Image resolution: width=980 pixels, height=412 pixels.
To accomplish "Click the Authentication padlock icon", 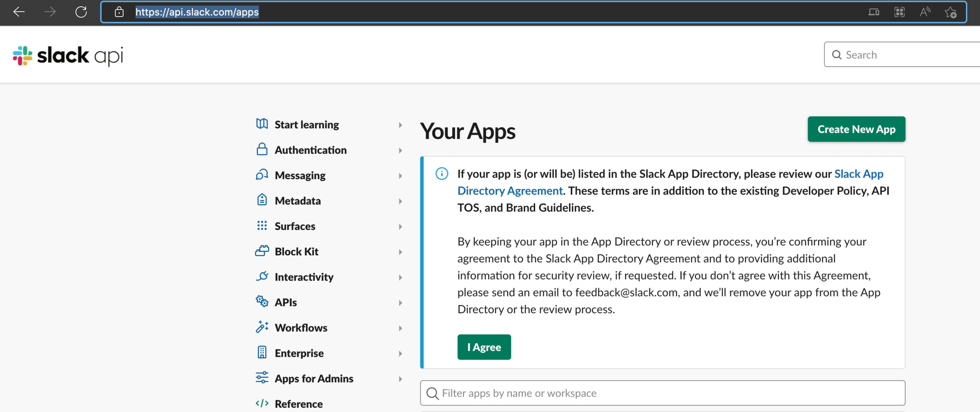I will pos(262,149).
